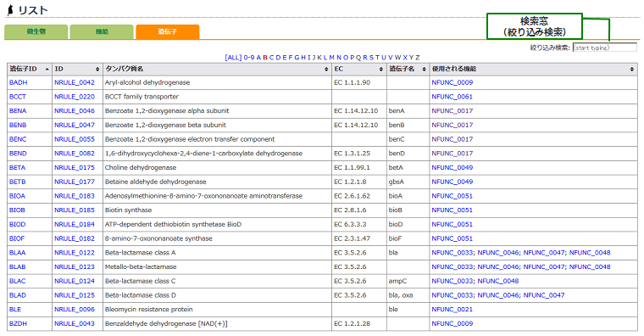
Task: Select 'EC 1.2.1.28' cell
Action: (x=352, y=323)
